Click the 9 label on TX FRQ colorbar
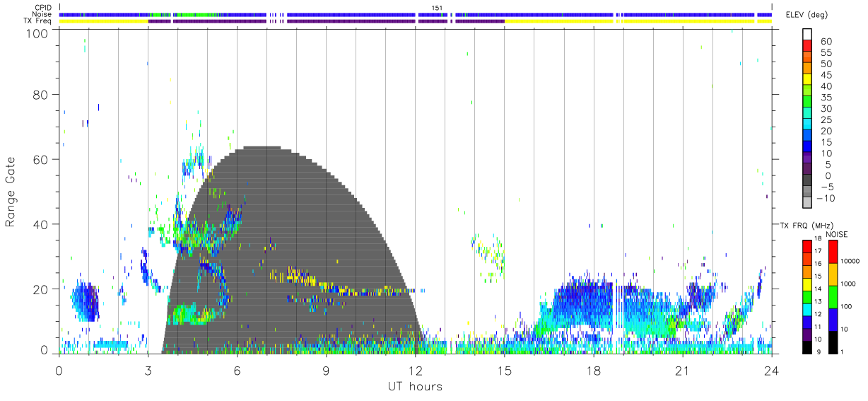Screen dimensions: 868x401 coord(819,351)
